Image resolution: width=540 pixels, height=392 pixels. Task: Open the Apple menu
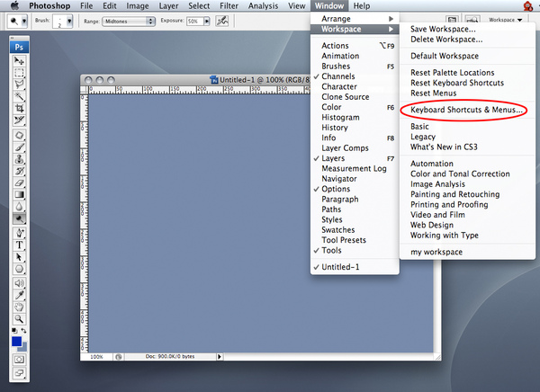14,5
